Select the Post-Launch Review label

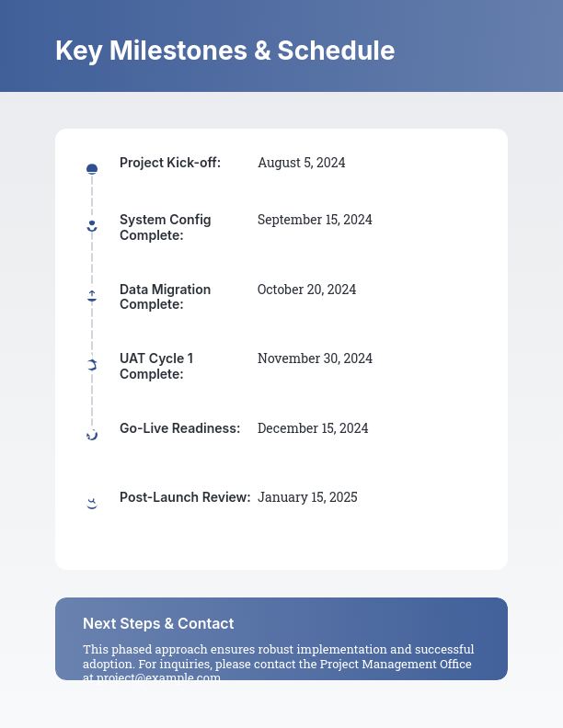click(x=185, y=497)
